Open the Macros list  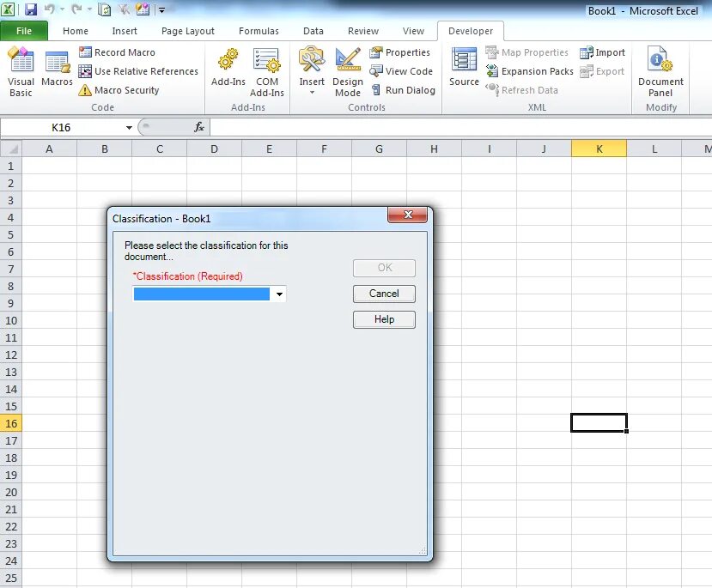(57, 67)
